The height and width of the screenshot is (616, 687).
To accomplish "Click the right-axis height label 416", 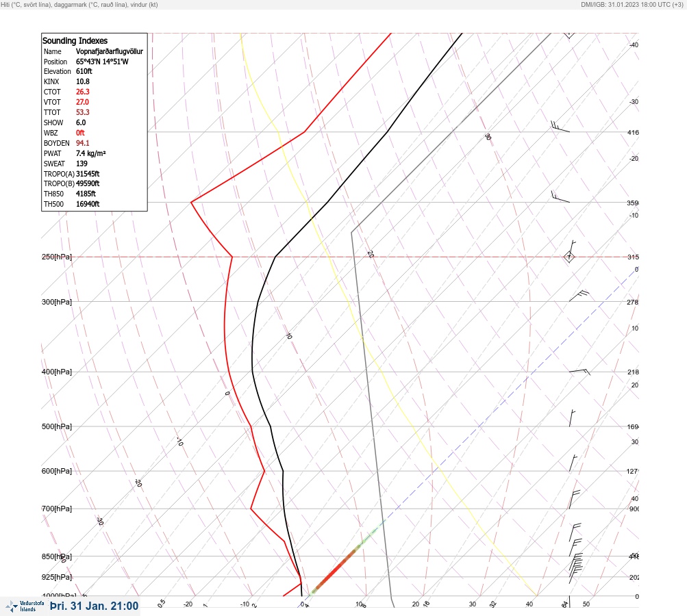I will click(633, 132).
